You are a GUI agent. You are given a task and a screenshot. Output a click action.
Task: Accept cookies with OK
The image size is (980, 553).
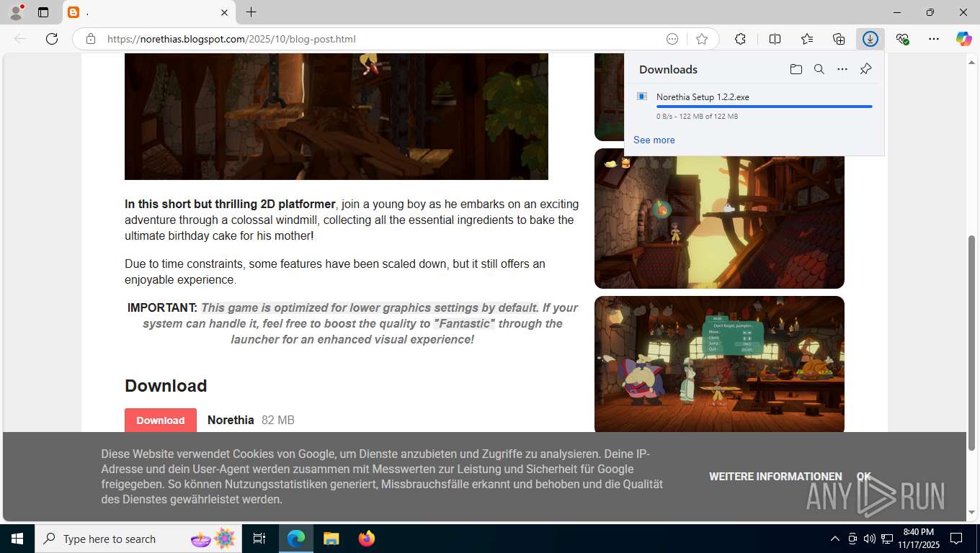(x=863, y=477)
